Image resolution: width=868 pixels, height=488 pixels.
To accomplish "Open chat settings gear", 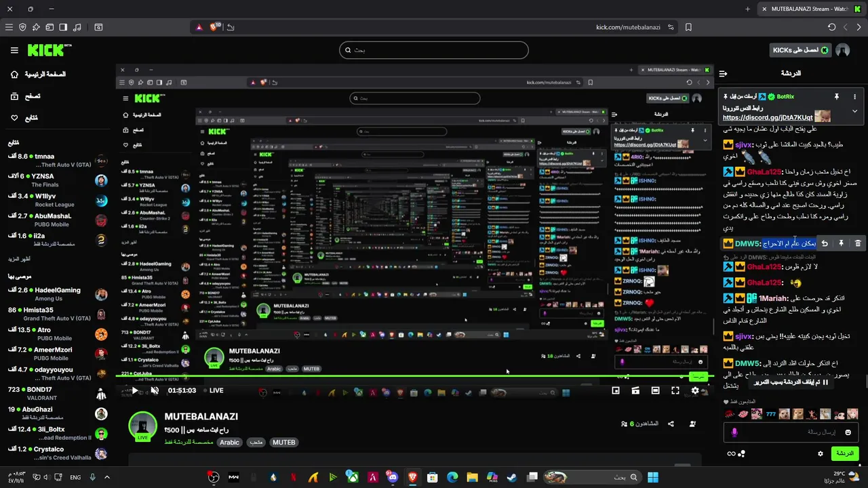I will tap(820, 453).
